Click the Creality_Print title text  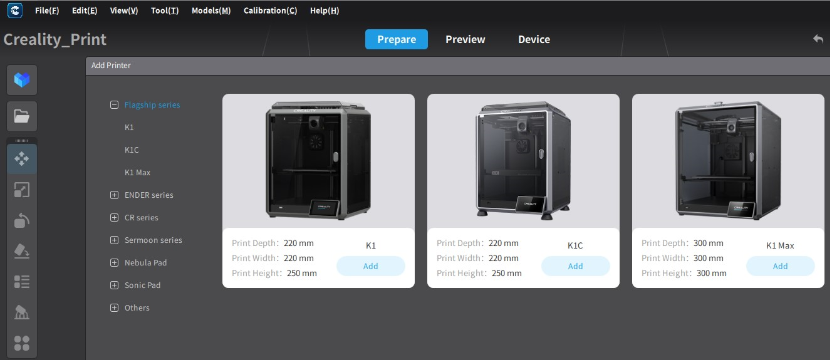click(x=55, y=39)
